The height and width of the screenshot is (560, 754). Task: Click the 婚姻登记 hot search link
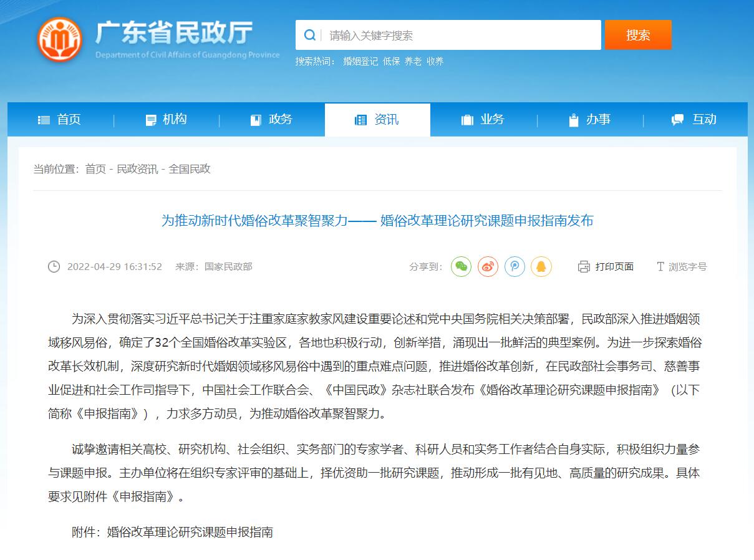pyautogui.click(x=360, y=61)
